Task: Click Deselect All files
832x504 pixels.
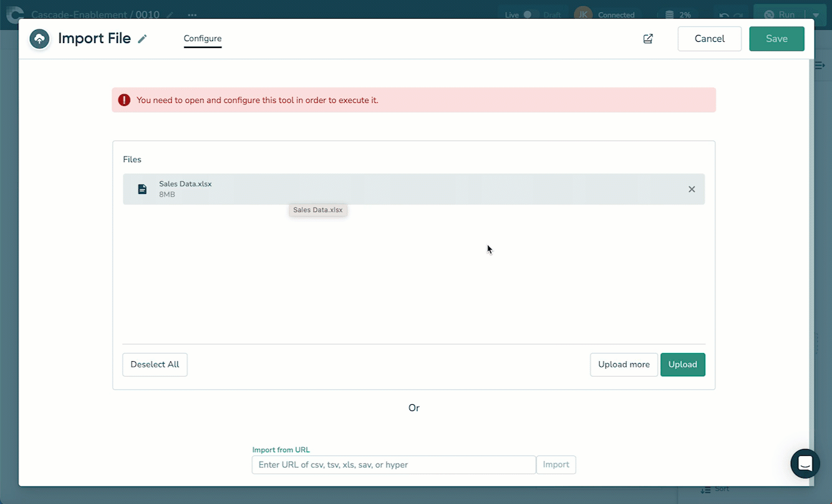Action: point(155,364)
